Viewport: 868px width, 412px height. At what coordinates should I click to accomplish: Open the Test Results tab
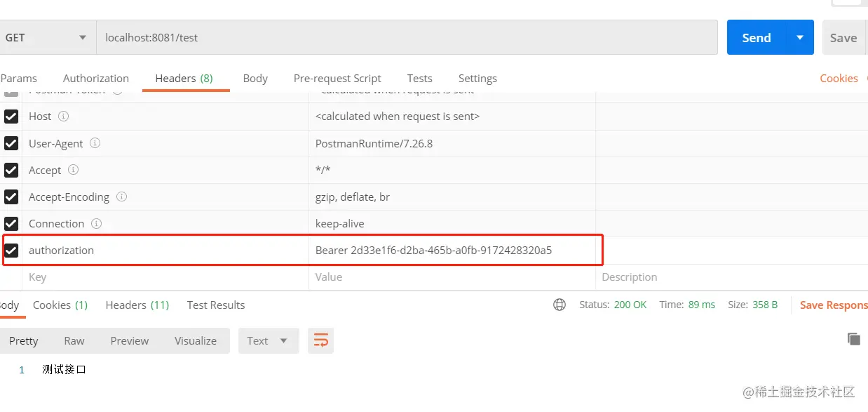coord(216,305)
